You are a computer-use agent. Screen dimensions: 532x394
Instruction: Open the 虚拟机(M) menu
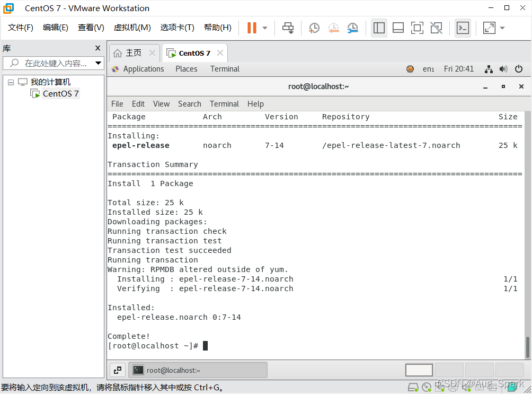pos(132,28)
